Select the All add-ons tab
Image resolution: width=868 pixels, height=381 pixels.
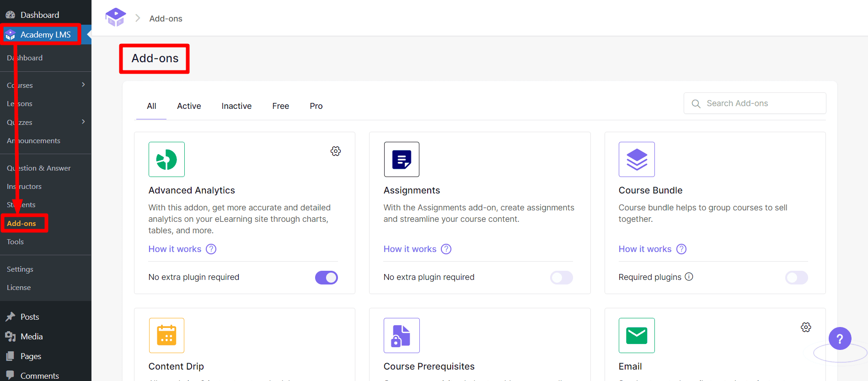pos(151,106)
